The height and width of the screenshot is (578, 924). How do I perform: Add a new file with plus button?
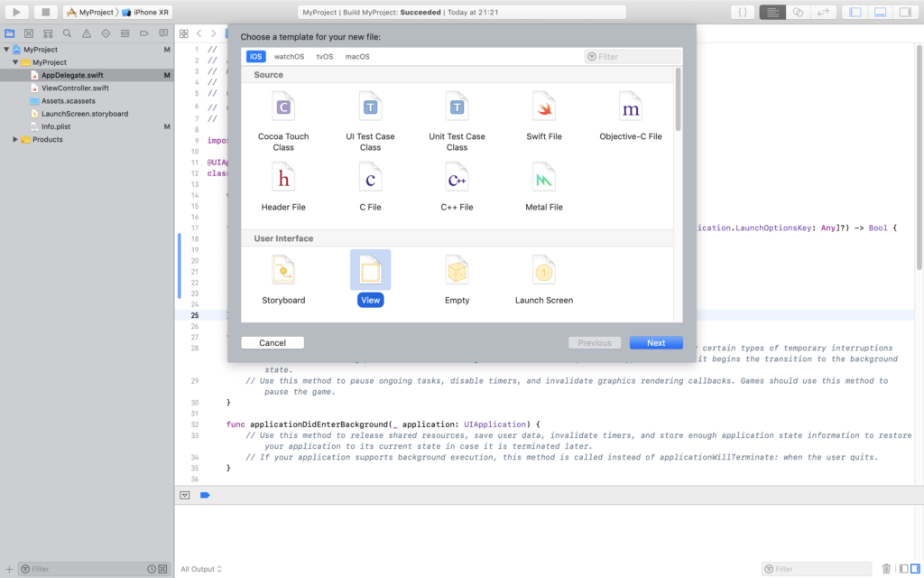pos(9,569)
